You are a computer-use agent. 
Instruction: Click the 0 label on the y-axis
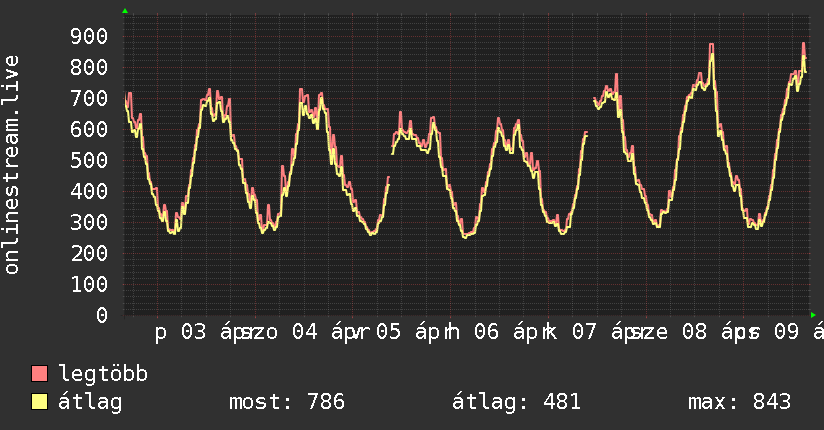click(x=102, y=315)
